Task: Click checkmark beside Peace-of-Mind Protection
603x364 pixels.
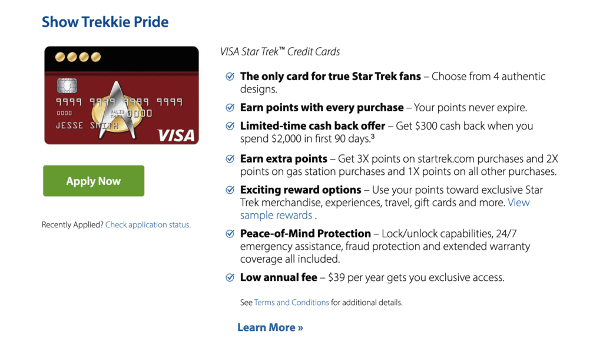Action: (230, 234)
